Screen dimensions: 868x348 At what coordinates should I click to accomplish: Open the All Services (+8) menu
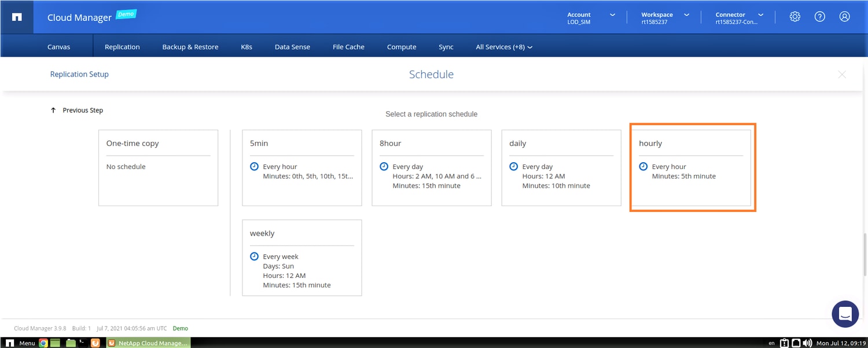tap(504, 47)
